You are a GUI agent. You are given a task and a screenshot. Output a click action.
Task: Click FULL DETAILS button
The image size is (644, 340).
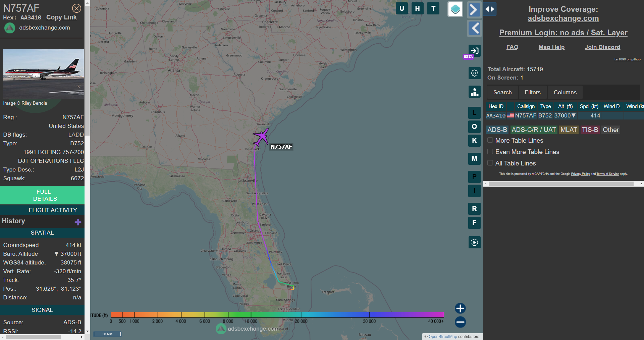coord(42,195)
